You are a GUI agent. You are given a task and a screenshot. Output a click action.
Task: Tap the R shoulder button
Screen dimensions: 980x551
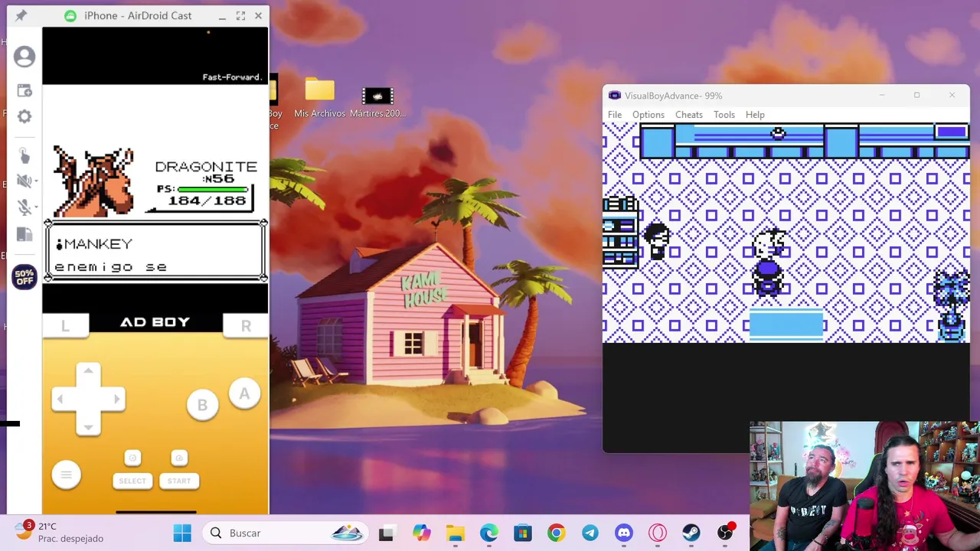[x=246, y=325]
